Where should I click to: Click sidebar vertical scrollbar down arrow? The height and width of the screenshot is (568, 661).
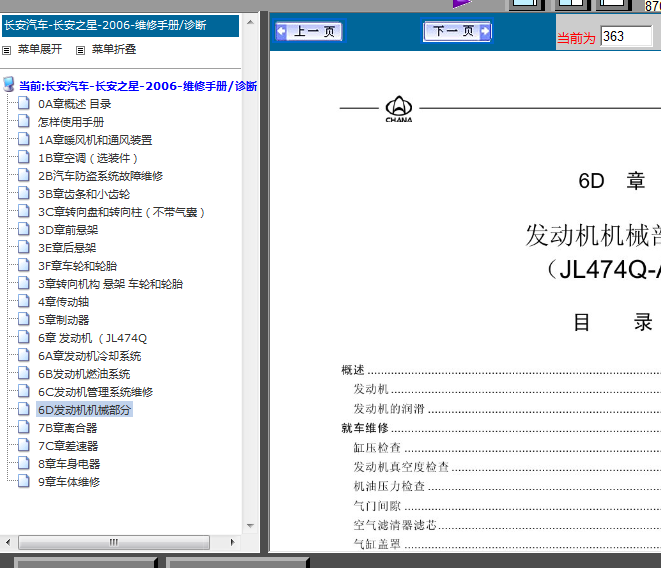pos(250,526)
